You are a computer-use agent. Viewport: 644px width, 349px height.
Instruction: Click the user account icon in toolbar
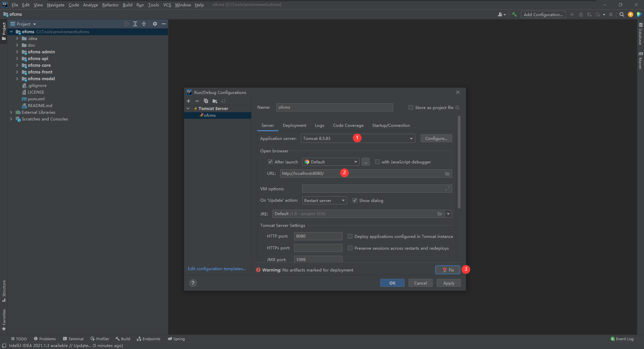501,14
